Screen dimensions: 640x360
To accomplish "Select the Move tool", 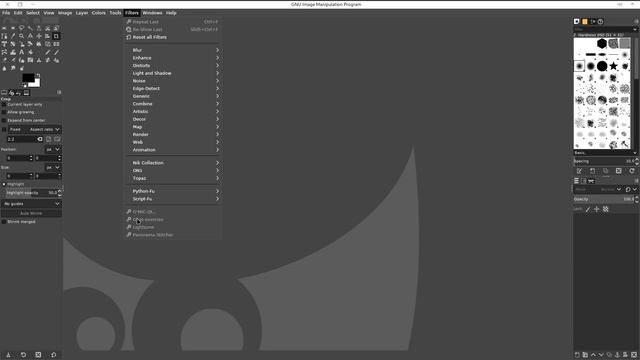I will [x=39, y=36].
